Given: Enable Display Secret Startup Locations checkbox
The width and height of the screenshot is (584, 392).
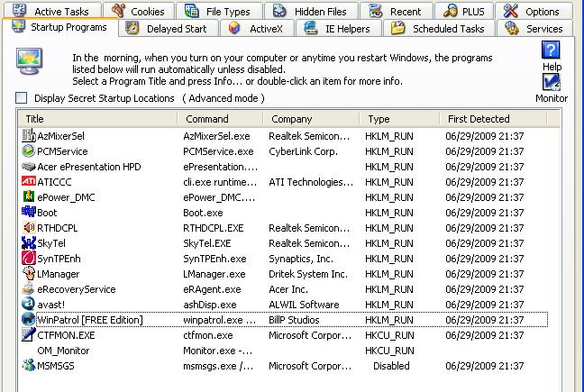Looking at the screenshot, I should coord(22,98).
